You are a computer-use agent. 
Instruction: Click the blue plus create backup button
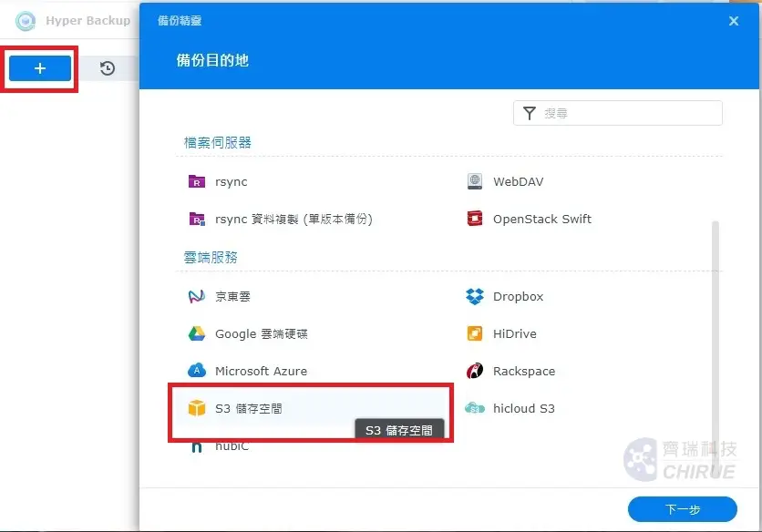[40, 68]
